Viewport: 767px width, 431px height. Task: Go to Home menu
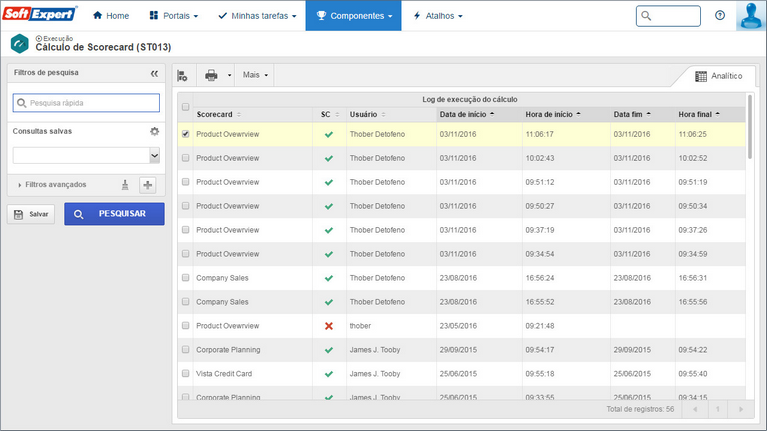click(x=111, y=16)
